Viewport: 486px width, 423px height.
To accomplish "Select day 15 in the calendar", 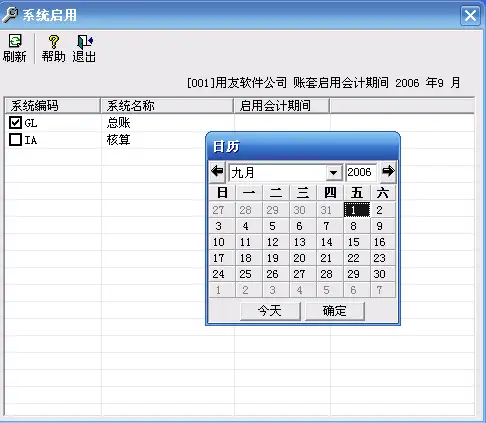I will (354, 242).
